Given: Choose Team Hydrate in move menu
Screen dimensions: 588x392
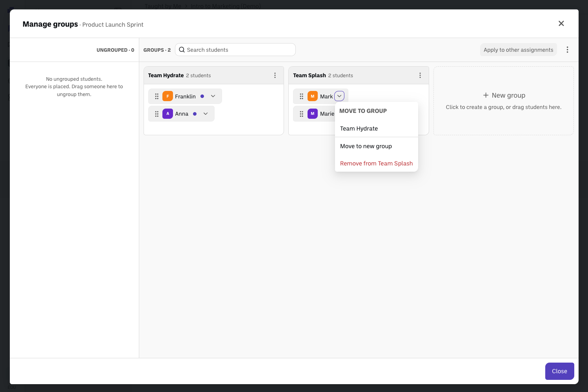Looking at the screenshot, I should (376, 129).
